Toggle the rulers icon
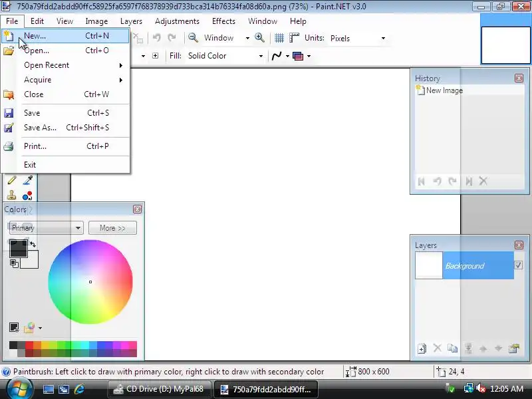The width and height of the screenshot is (532, 399). click(294, 38)
